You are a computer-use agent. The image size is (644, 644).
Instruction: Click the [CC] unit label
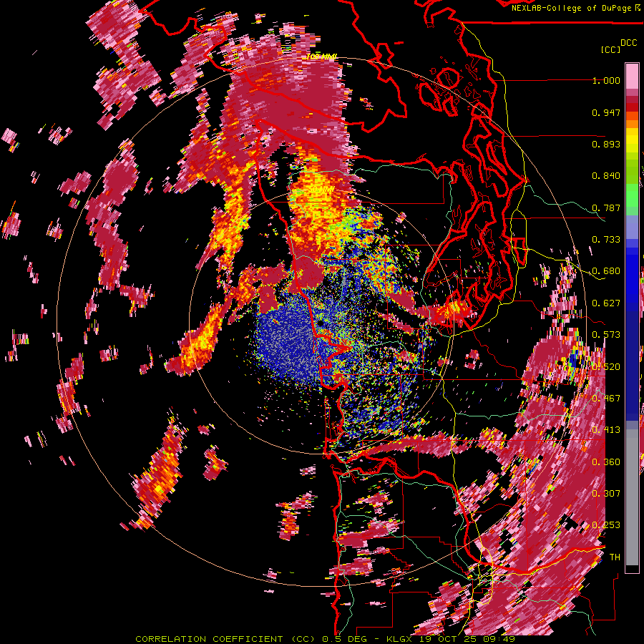pyautogui.click(x=610, y=49)
